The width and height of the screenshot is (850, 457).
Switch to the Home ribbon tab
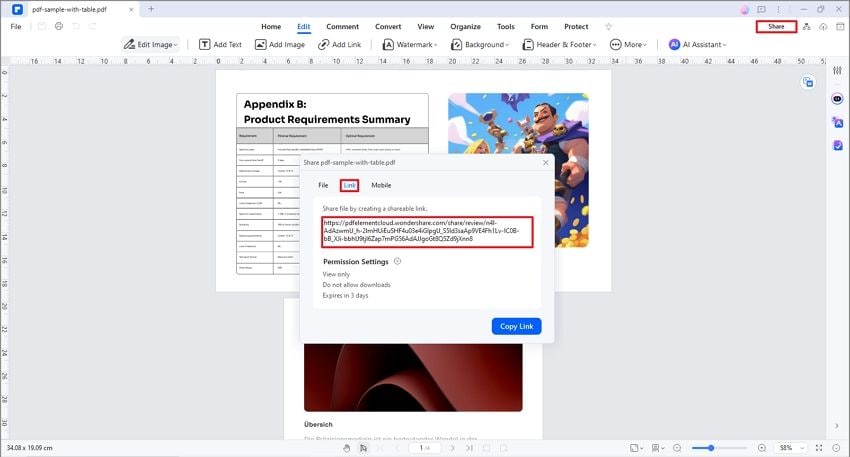click(271, 27)
